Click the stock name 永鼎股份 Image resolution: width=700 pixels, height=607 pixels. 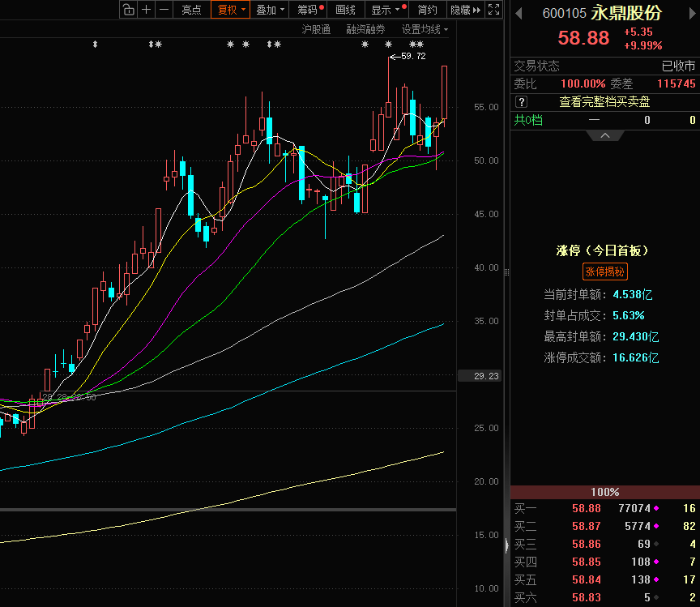point(626,13)
